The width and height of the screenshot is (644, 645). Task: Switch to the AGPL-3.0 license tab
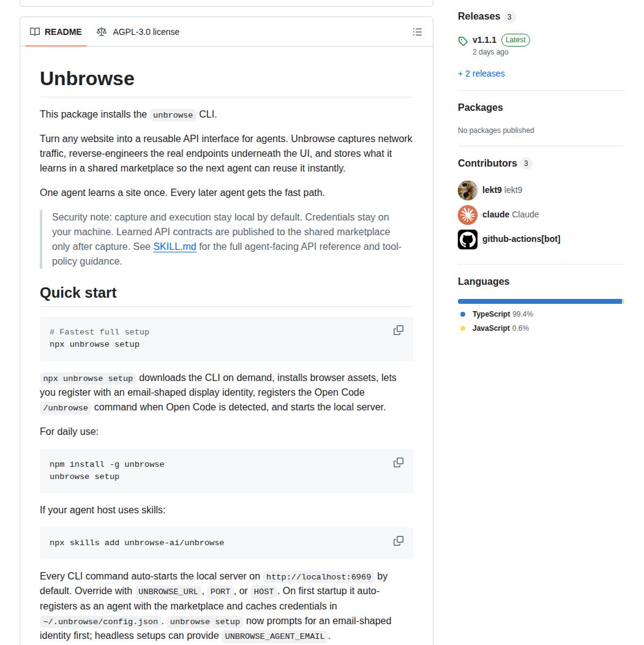(x=145, y=32)
